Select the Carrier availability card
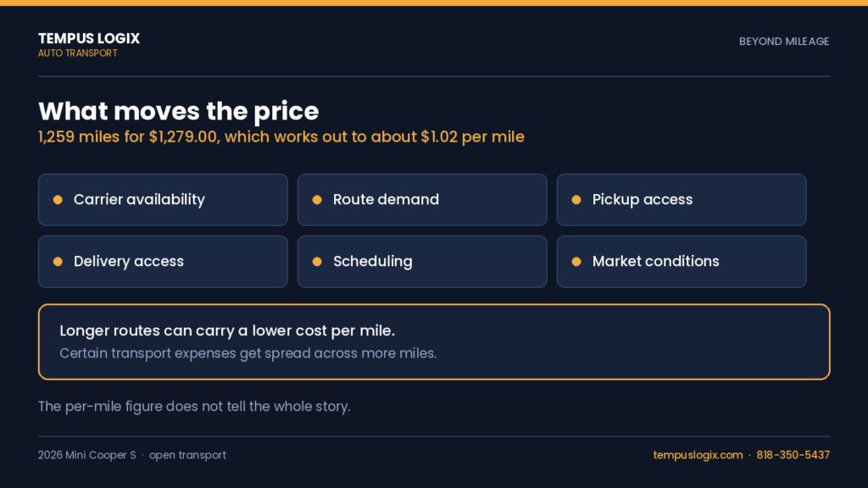 click(163, 200)
